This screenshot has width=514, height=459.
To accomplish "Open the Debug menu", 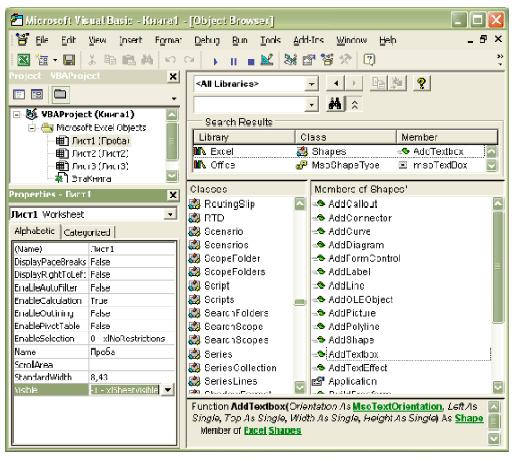I will pos(207,40).
